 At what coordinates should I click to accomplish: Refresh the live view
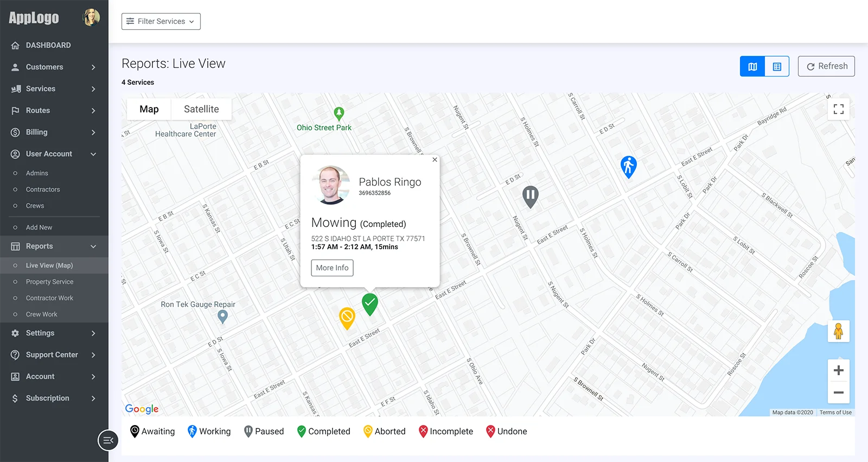click(x=826, y=66)
